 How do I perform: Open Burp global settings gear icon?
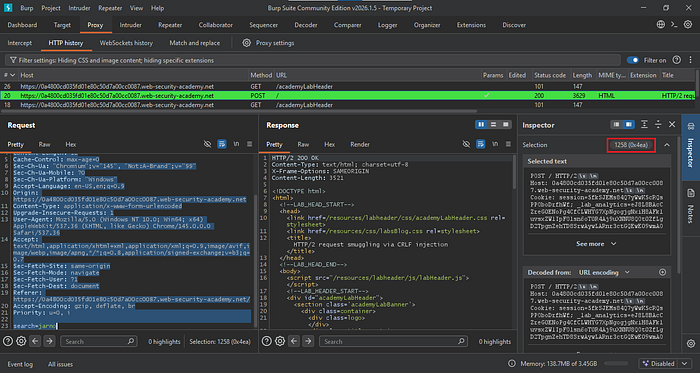point(688,25)
